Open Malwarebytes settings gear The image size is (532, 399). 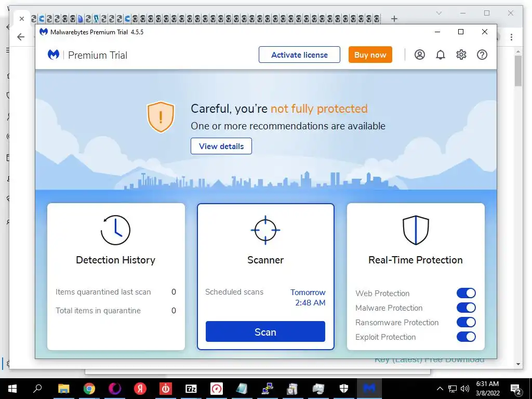461,55
